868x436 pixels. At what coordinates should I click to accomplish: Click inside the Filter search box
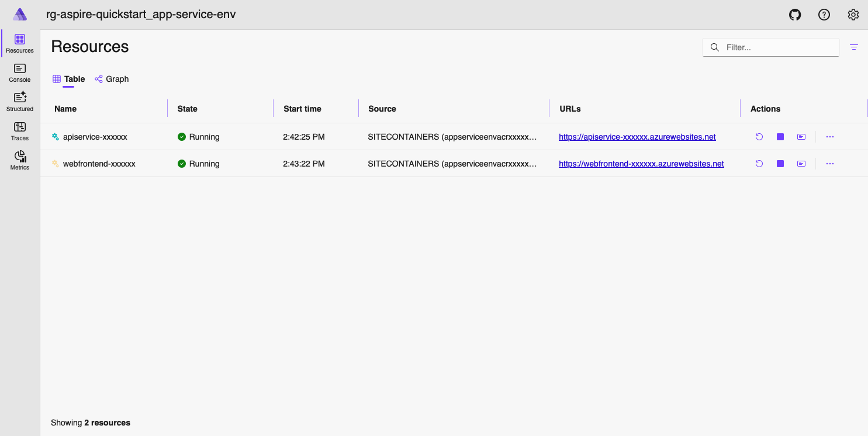pos(770,47)
